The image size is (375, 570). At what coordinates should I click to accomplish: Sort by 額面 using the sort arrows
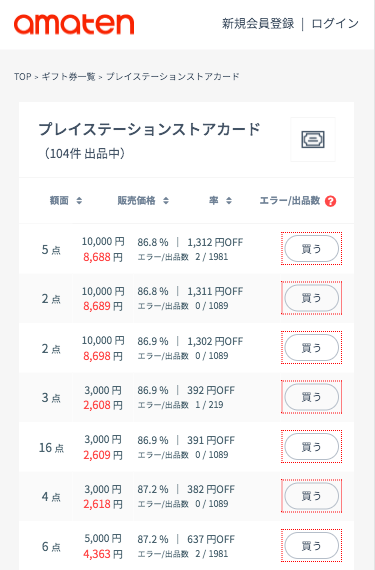79,200
